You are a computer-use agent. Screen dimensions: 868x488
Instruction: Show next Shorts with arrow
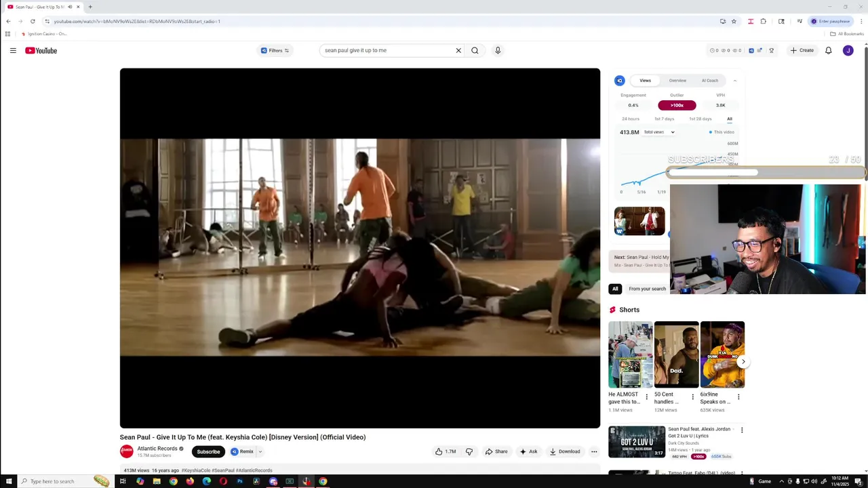coord(743,361)
